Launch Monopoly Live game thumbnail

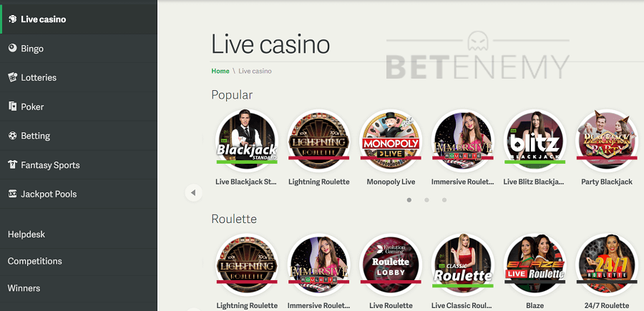pyautogui.click(x=391, y=140)
